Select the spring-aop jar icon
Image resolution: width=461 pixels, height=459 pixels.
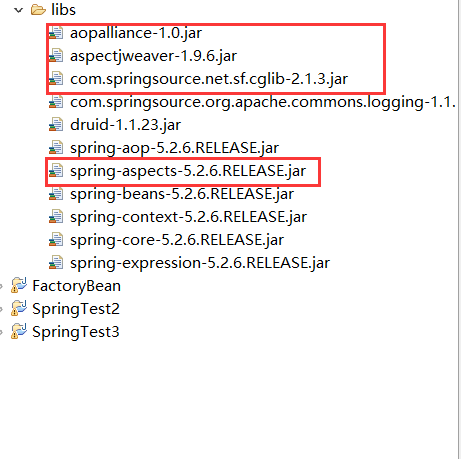[56, 148]
